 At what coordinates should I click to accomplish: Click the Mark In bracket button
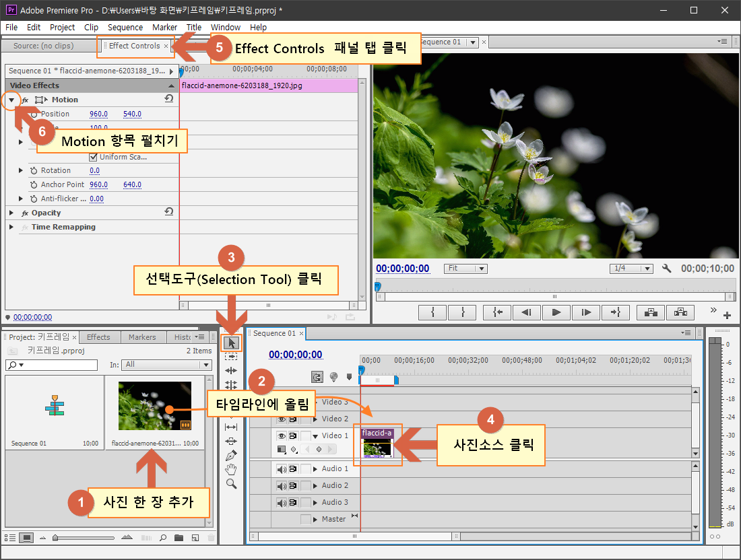[432, 312]
